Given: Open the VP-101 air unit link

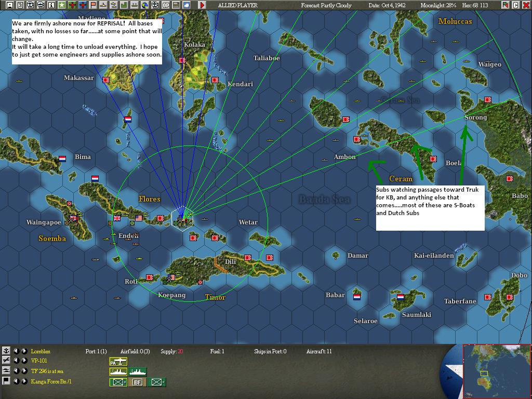Looking at the screenshot, I should pyautogui.click(x=39, y=361).
